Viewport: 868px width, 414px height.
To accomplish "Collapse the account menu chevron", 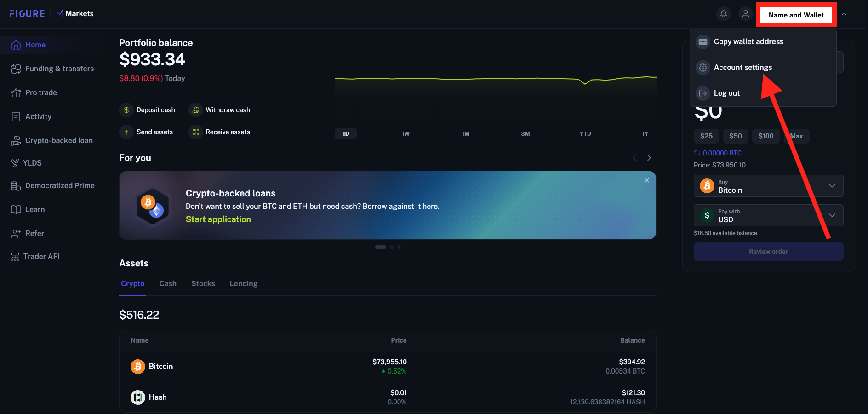I will [x=844, y=14].
